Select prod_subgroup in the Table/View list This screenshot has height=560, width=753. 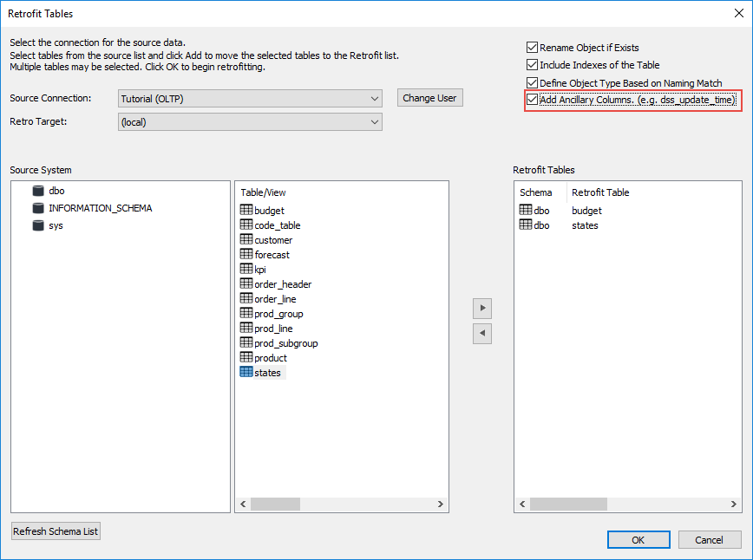coord(285,343)
